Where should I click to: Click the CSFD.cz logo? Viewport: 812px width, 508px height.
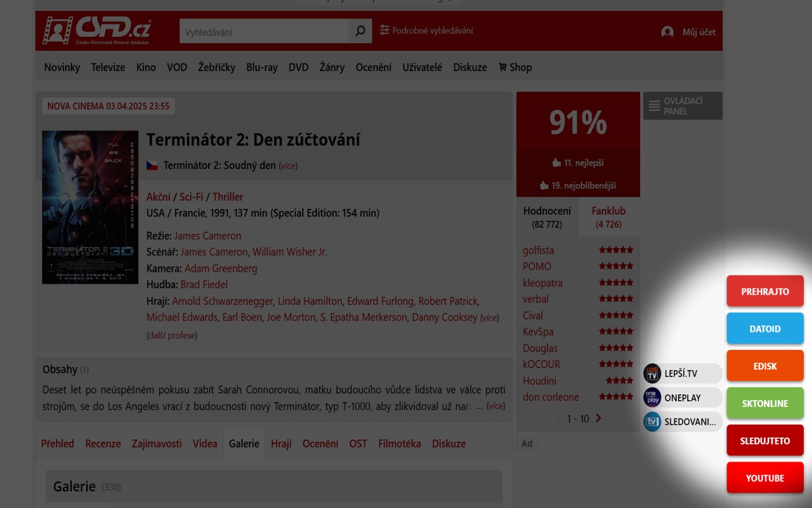tap(97, 30)
